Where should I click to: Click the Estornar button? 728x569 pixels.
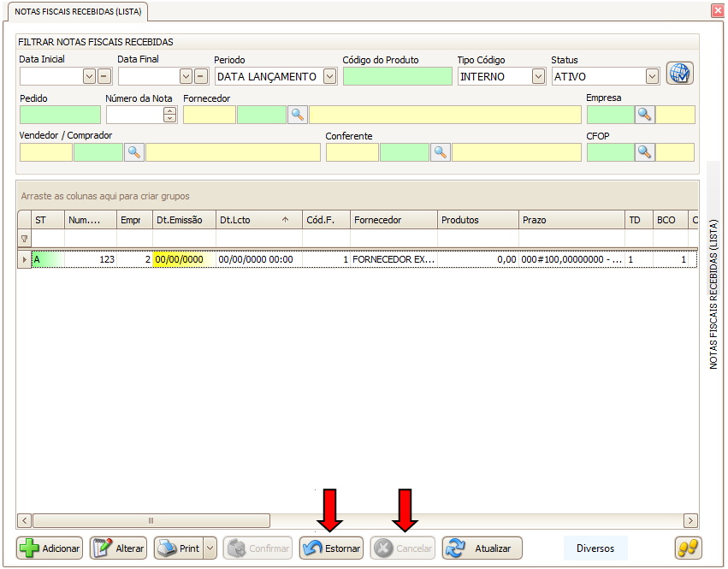click(331, 548)
